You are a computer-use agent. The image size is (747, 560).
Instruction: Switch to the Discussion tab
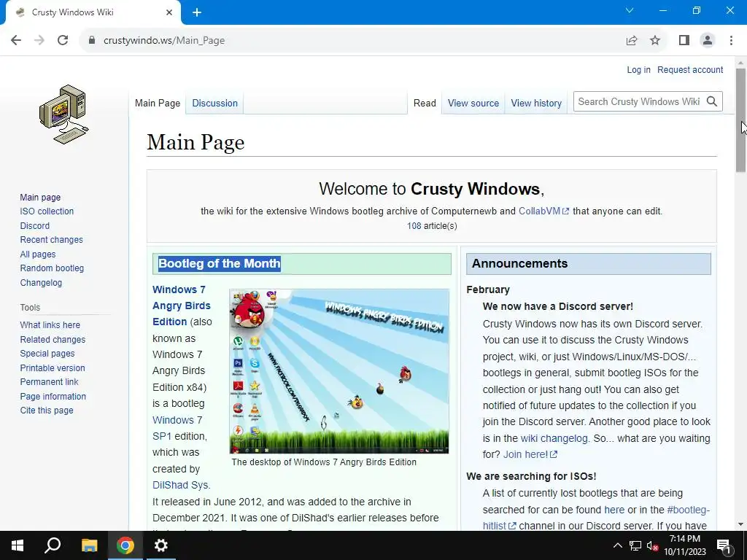pos(215,104)
